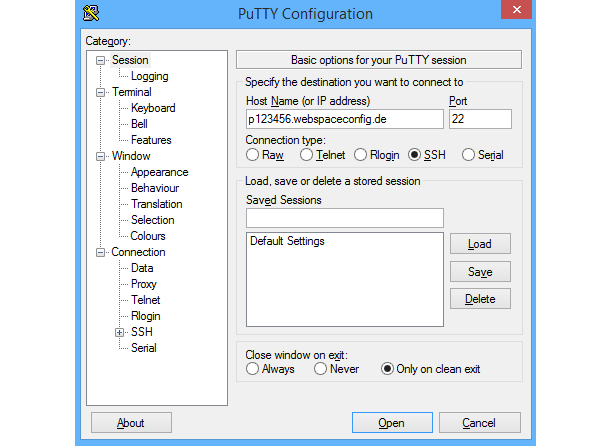The width and height of the screenshot is (610, 446).
Task: Open the Bell settings category
Action: [x=139, y=124]
